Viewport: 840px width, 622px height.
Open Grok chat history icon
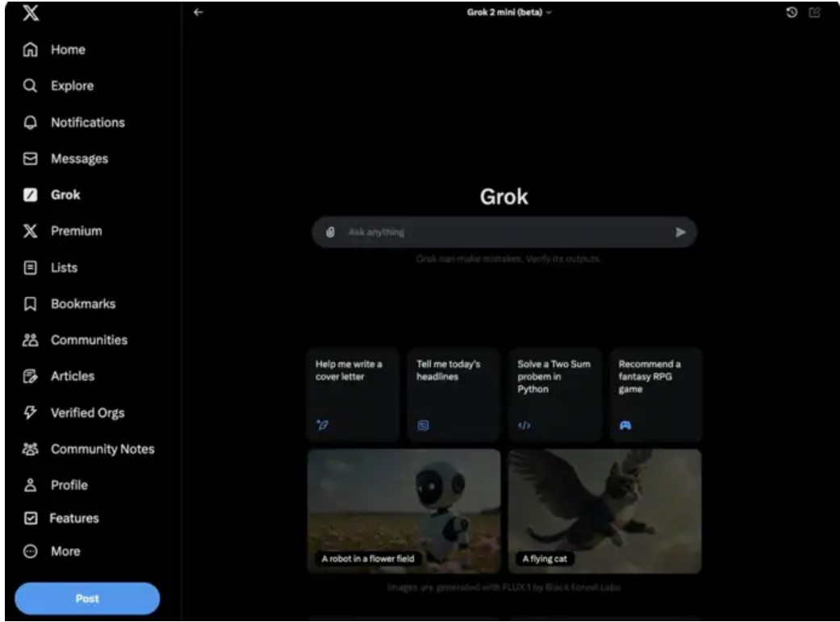click(x=792, y=12)
